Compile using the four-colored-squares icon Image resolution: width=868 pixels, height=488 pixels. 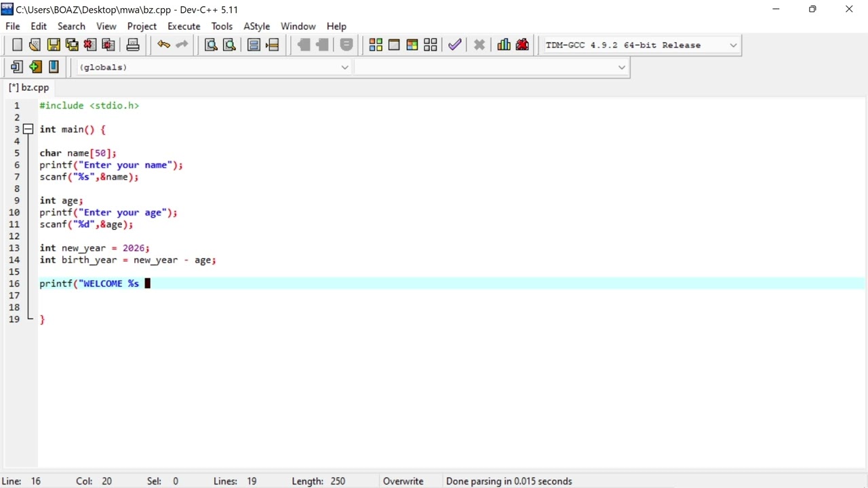tap(376, 45)
